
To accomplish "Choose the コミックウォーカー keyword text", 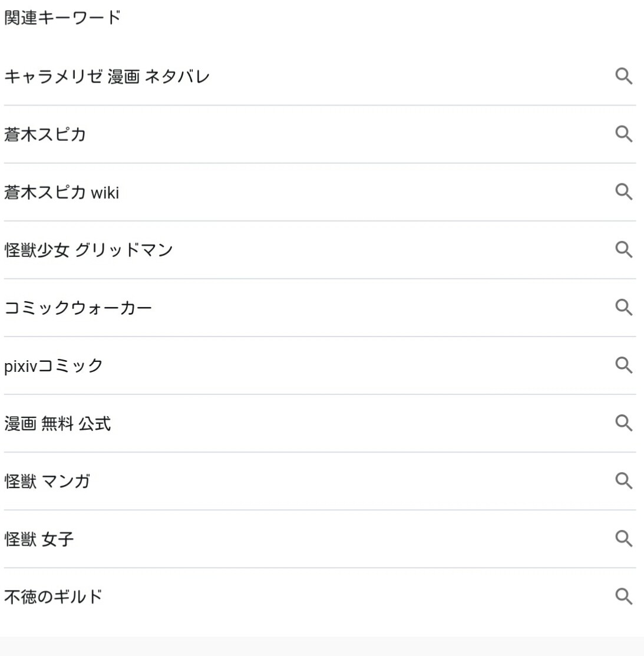I will (x=78, y=308).
